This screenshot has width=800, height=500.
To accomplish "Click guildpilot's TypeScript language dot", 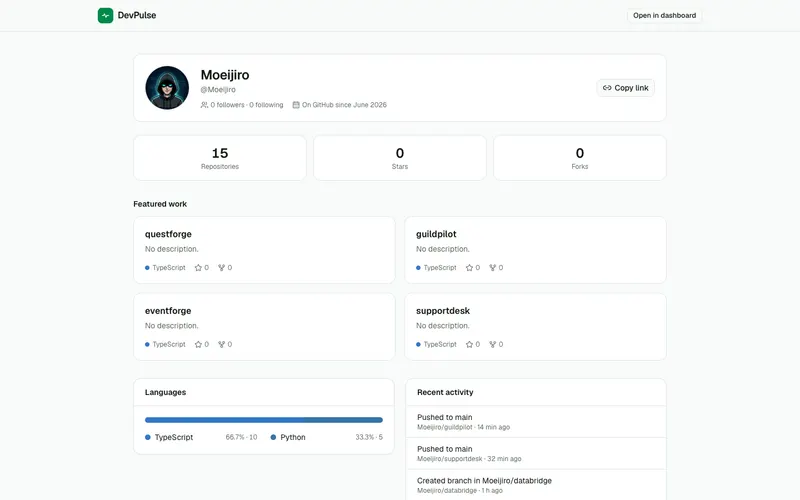I will pyautogui.click(x=418, y=267).
